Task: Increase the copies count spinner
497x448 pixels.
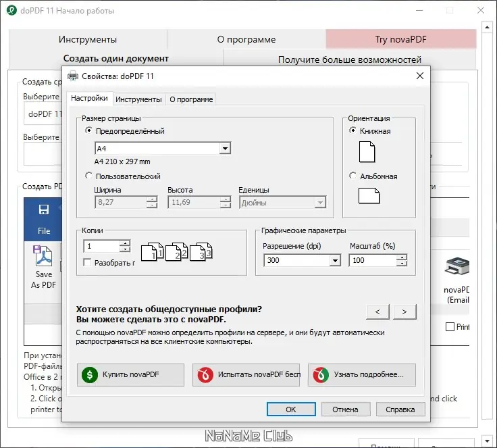Action: click(x=125, y=243)
